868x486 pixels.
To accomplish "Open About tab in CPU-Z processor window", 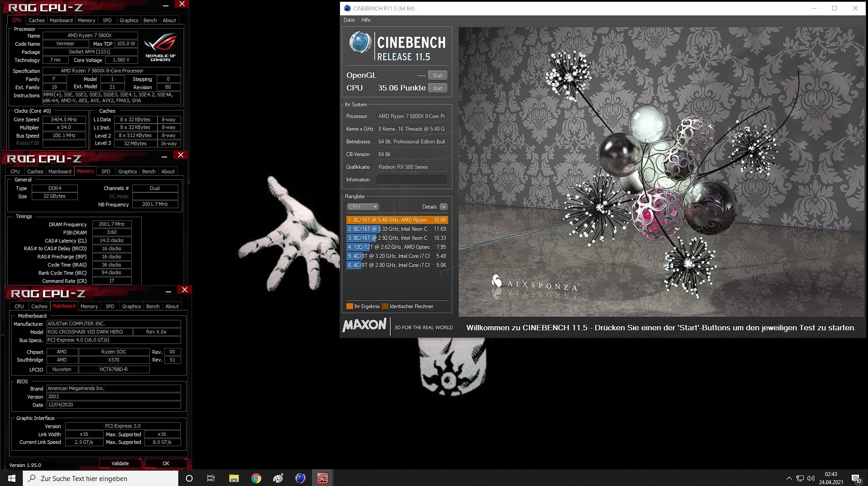I will (169, 20).
